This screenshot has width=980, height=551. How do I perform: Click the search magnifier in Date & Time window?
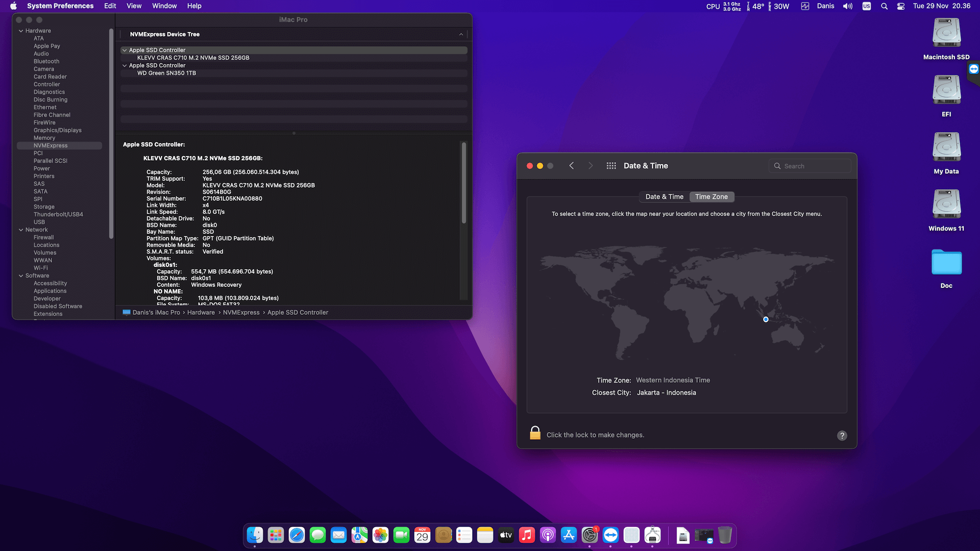777,166
